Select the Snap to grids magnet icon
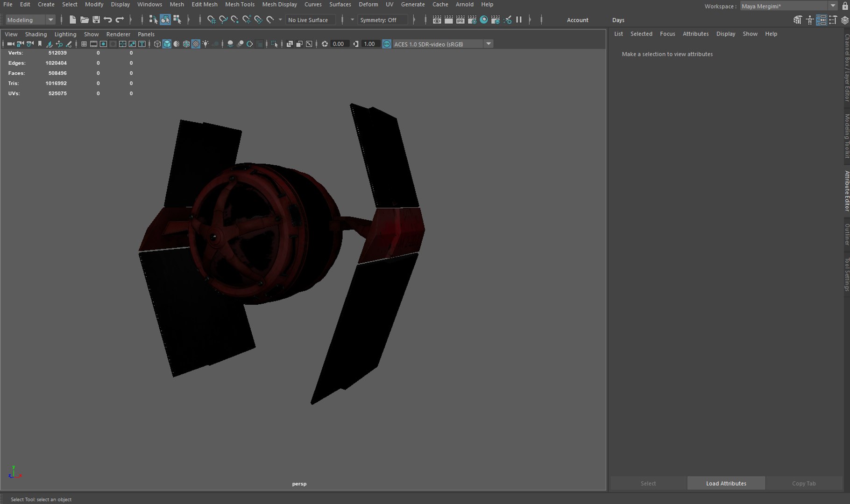This screenshot has width=850, height=504. (211, 20)
